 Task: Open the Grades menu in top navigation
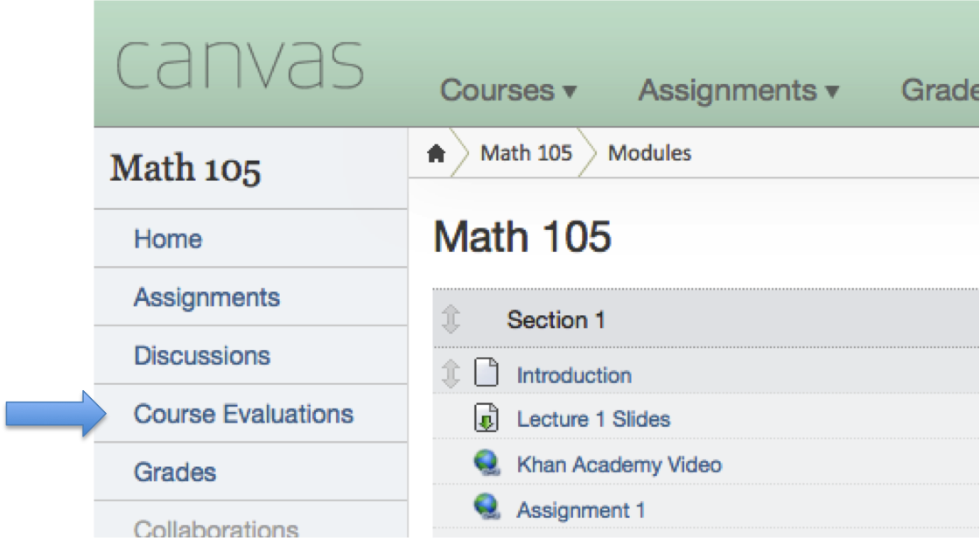(x=940, y=90)
